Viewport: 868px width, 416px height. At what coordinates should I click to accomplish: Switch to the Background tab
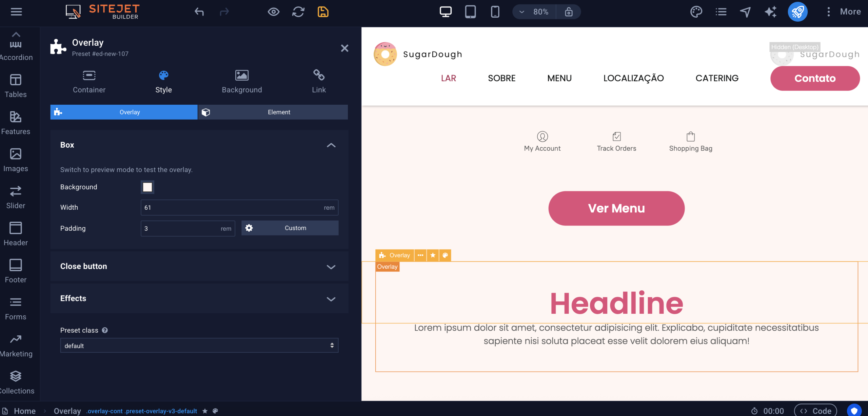point(242,81)
